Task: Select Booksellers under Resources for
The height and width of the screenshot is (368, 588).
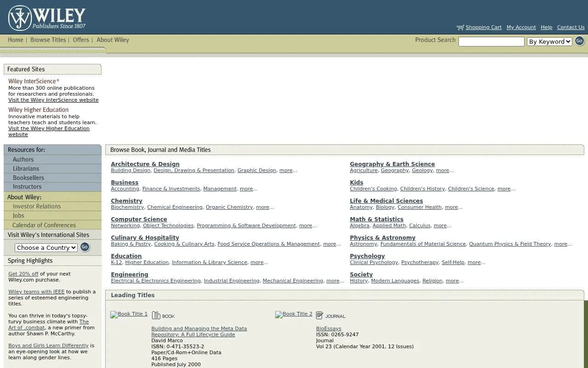Action: pos(28,178)
